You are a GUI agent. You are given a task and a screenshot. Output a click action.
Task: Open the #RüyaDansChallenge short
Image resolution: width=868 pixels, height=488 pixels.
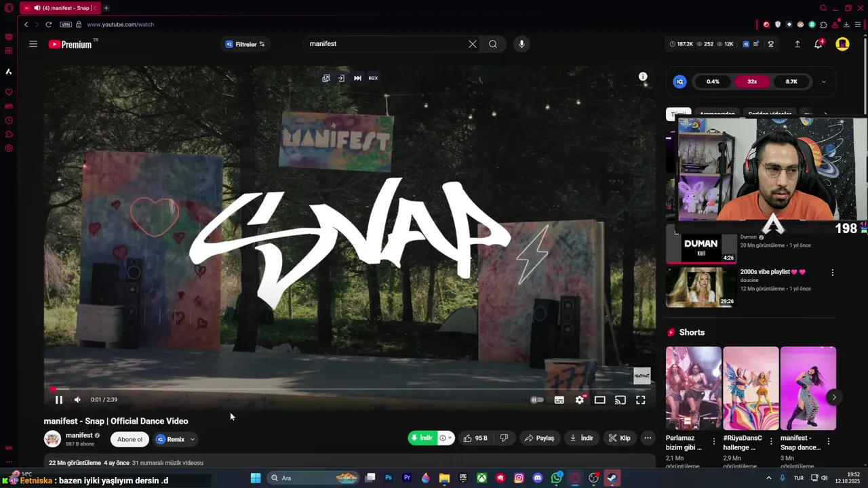click(x=751, y=388)
